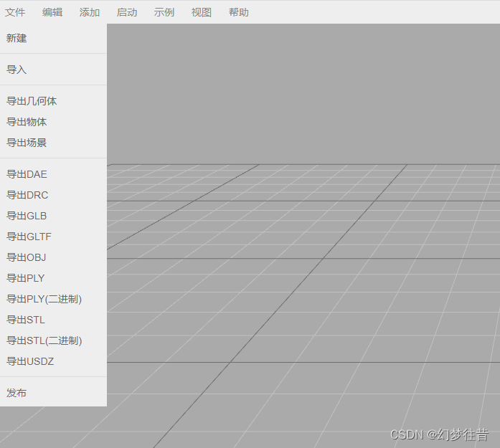This screenshot has height=448, width=500.
Task: Select 导出GLTF menu item
Action: 53,237
